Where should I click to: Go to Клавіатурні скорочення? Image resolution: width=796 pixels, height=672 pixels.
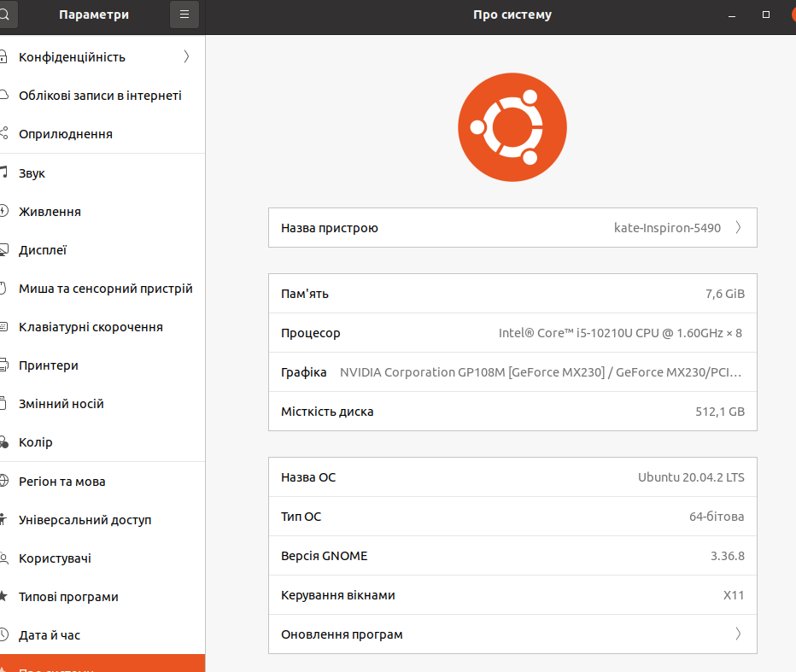(102, 327)
